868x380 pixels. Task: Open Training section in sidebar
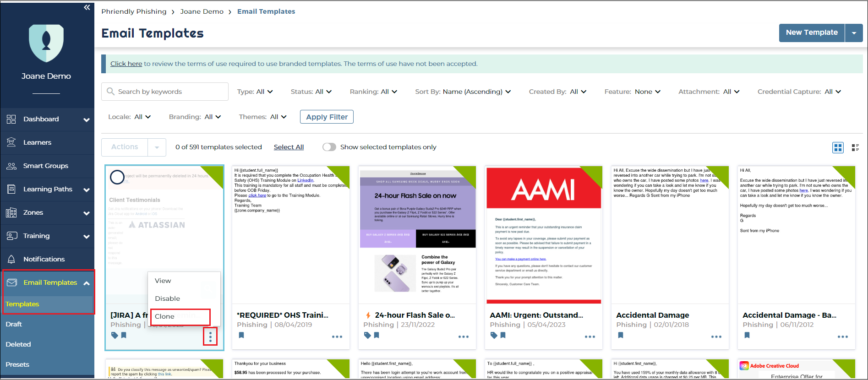pos(36,236)
